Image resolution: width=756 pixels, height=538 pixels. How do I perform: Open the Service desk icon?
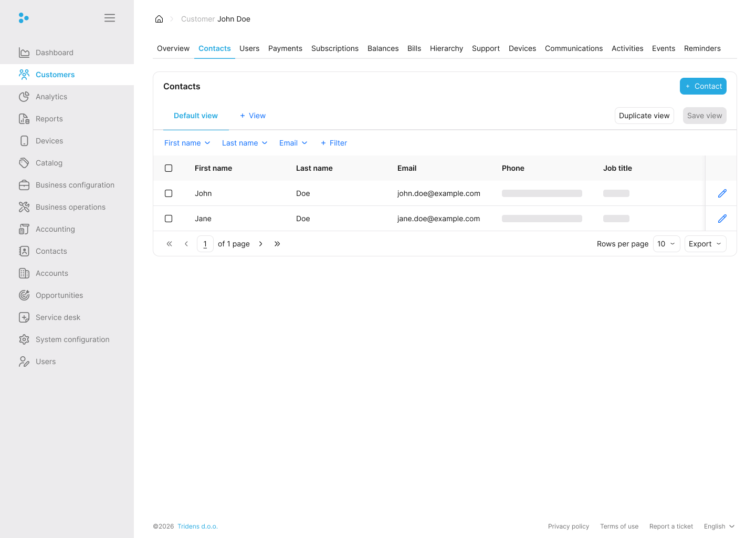click(x=24, y=317)
